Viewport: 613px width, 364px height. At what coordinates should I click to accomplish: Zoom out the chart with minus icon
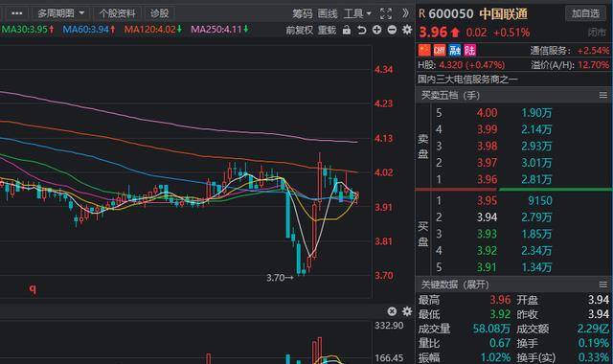(x=392, y=30)
